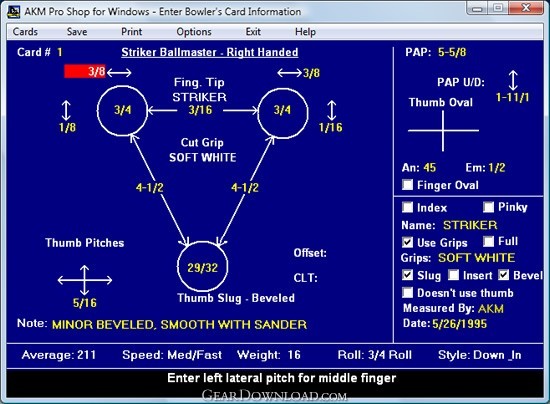
Task: Close the AKM Pro Shop window
Action: 525,8
